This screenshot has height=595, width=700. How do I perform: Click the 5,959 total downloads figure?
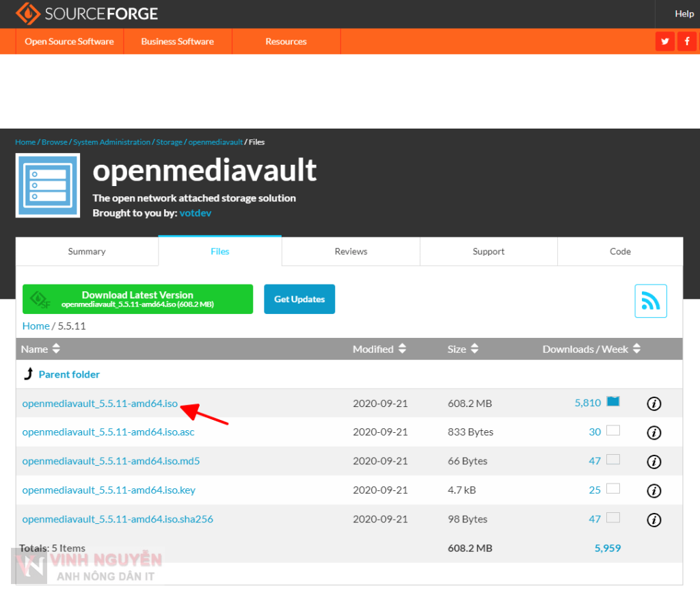[608, 548]
